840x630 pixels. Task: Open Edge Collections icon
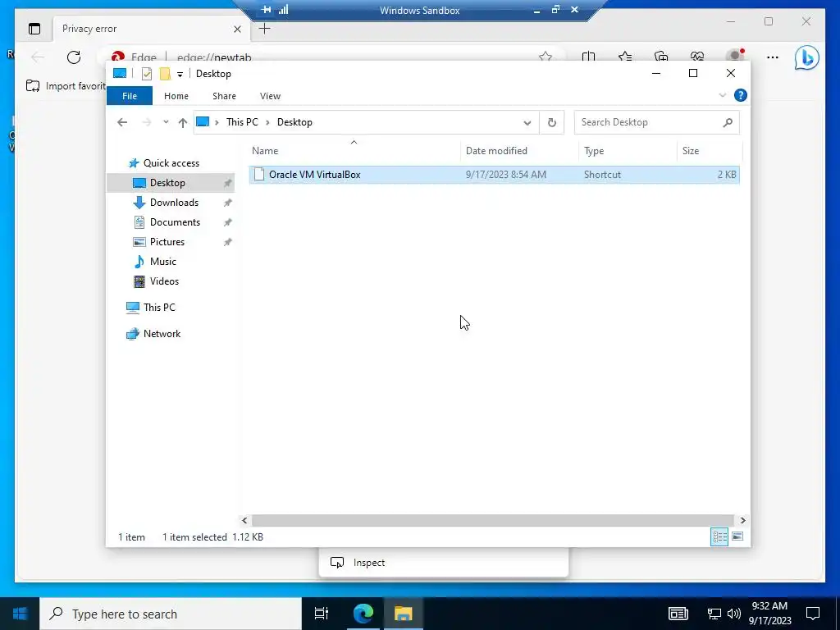point(661,57)
